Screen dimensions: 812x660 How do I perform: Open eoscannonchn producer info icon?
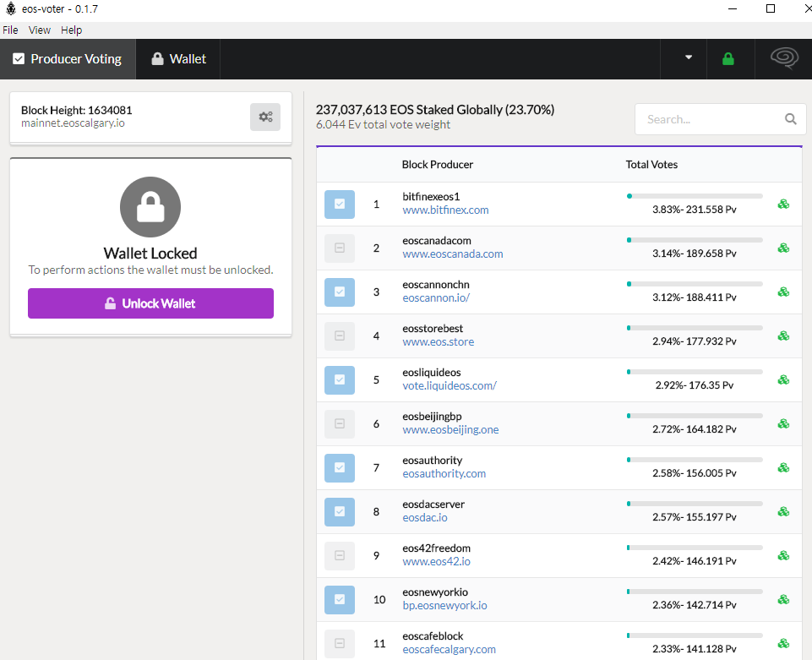[783, 292]
